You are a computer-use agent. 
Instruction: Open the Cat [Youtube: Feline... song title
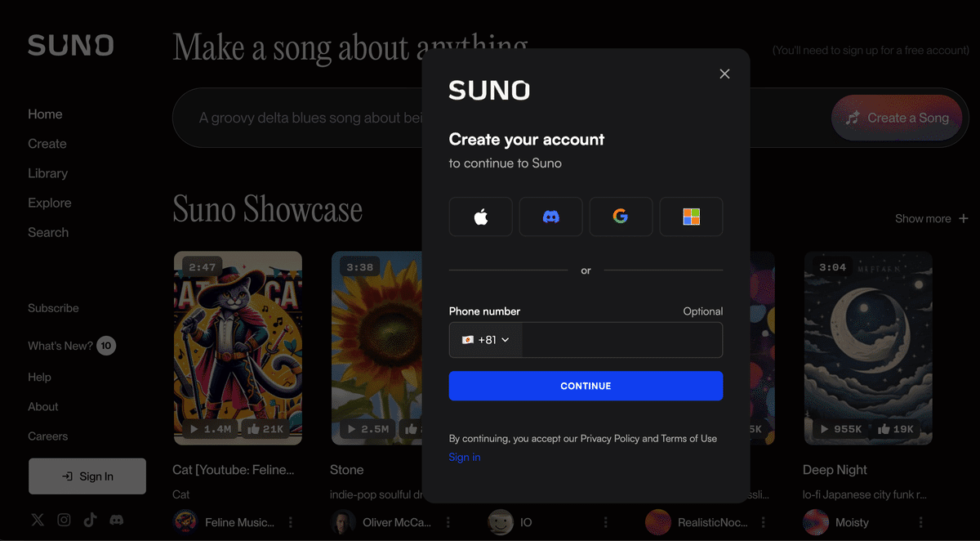pyautogui.click(x=234, y=470)
